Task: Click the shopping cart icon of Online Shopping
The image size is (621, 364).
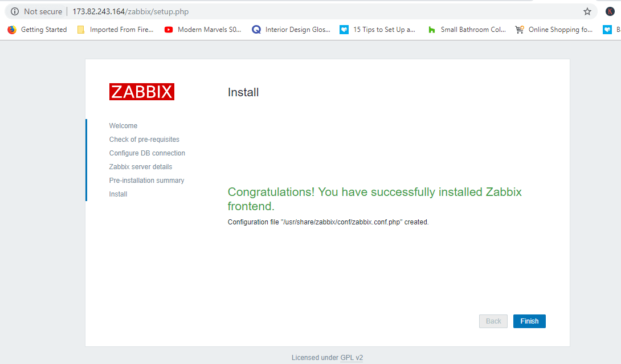Action: pos(519,30)
